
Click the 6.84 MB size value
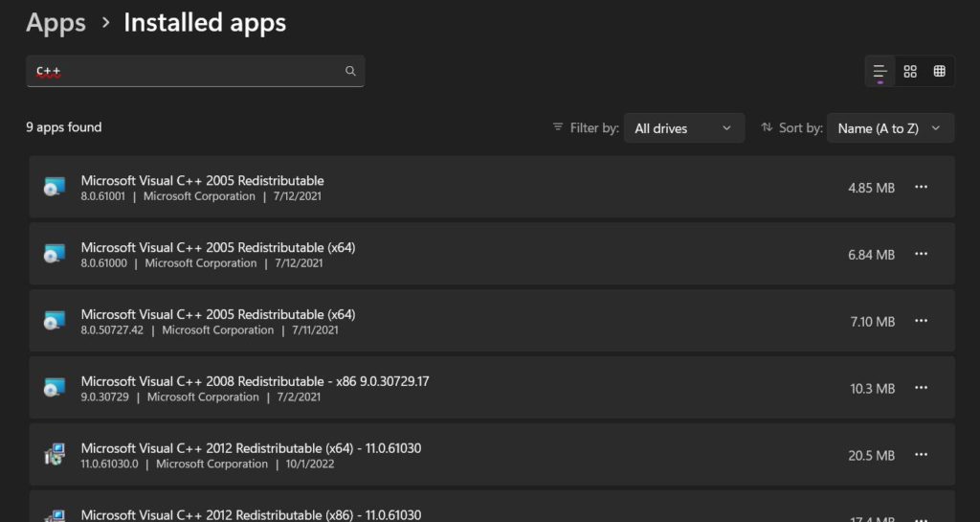click(871, 255)
